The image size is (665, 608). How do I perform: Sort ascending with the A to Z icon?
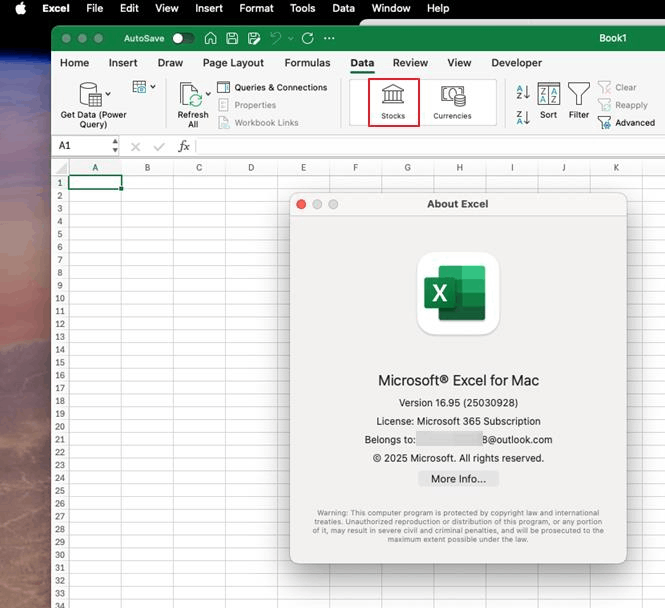[523, 92]
